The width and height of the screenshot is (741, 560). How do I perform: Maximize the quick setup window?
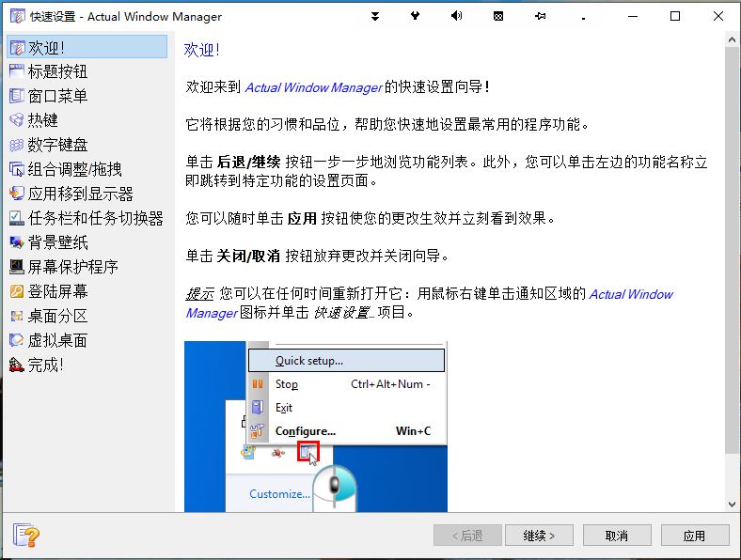pyautogui.click(x=675, y=17)
